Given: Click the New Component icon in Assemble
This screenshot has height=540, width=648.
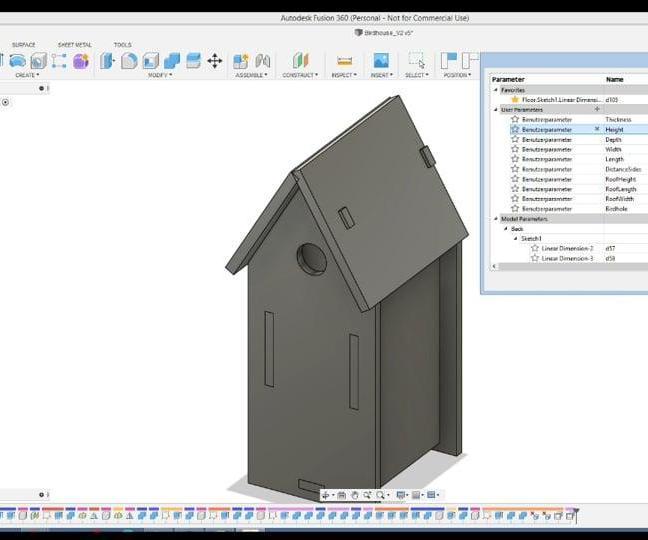Looking at the screenshot, I should (x=241, y=61).
